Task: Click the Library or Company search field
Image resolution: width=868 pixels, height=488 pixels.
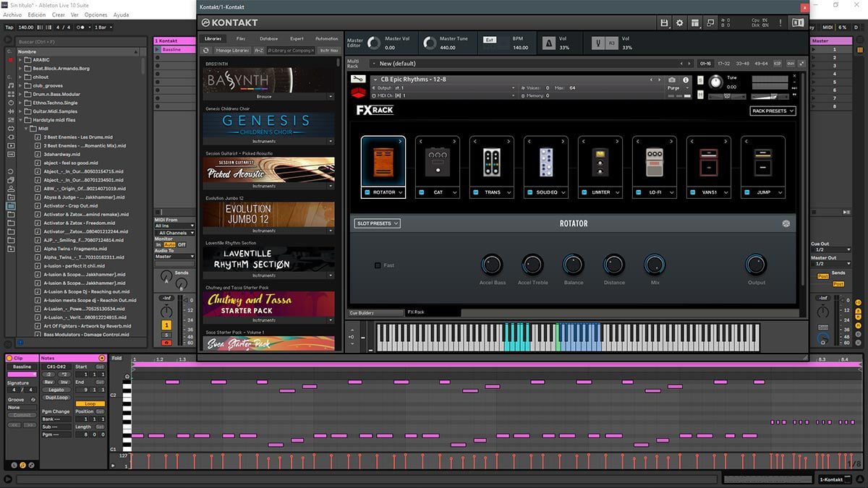Action: pyautogui.click(x=291, y=51)
